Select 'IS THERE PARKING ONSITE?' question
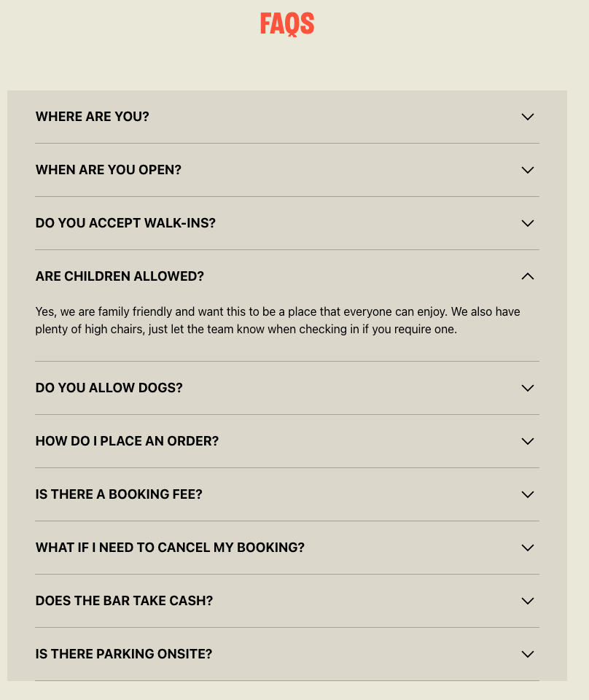The image size is (589, 700). [x=124, y=654]
